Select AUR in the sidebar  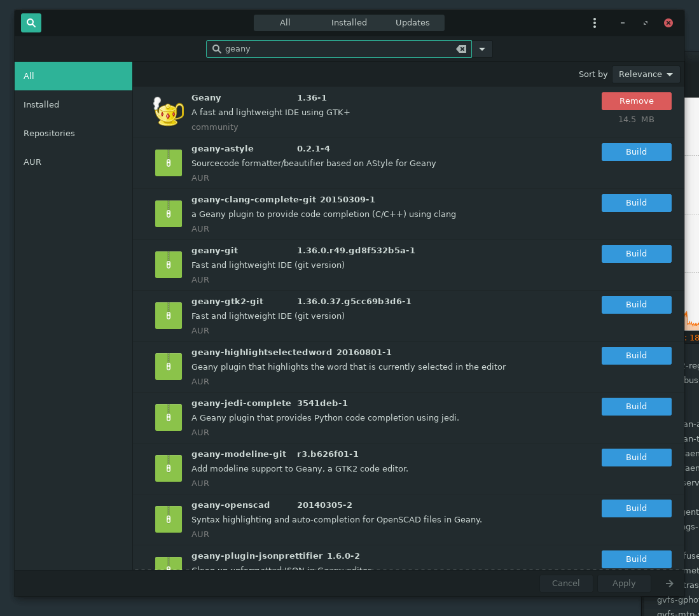(32, 162)
